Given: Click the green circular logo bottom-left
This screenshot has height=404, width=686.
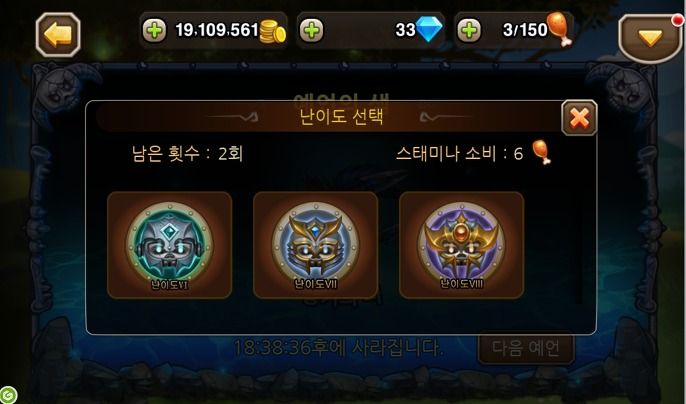Looking at the screenshot, I should point(7,395).
